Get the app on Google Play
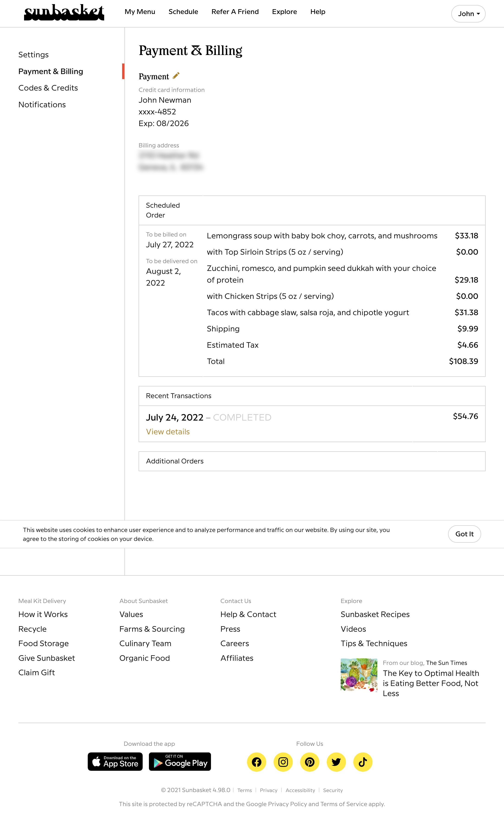504x815 pixels. pyautogui.click(x=180, y=762)
